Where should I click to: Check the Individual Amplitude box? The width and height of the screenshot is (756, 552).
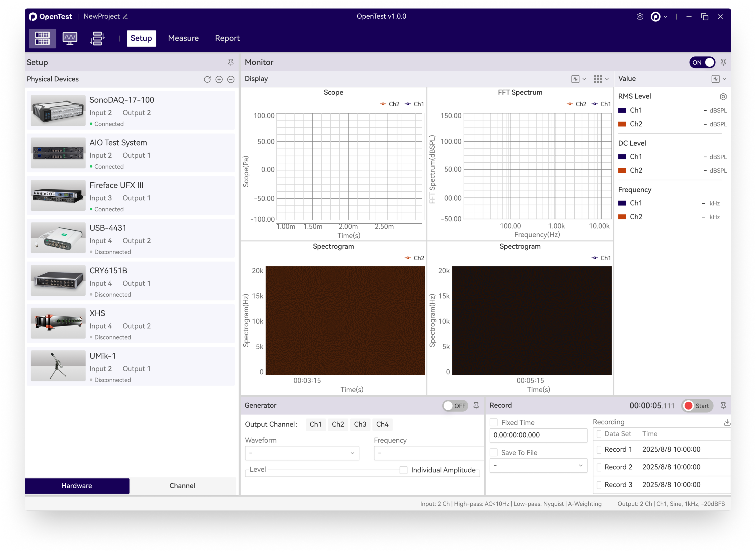403,470
